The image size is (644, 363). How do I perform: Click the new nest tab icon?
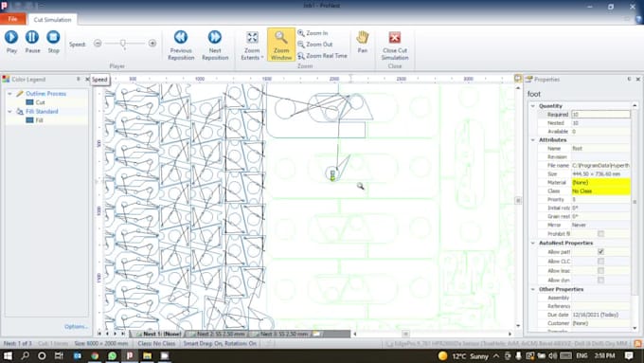point(317,334)
